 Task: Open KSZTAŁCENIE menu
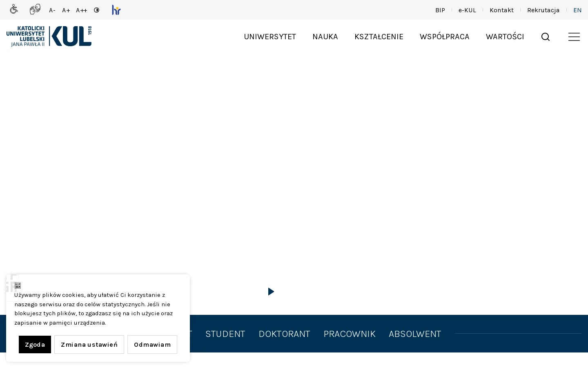[379, 37]
